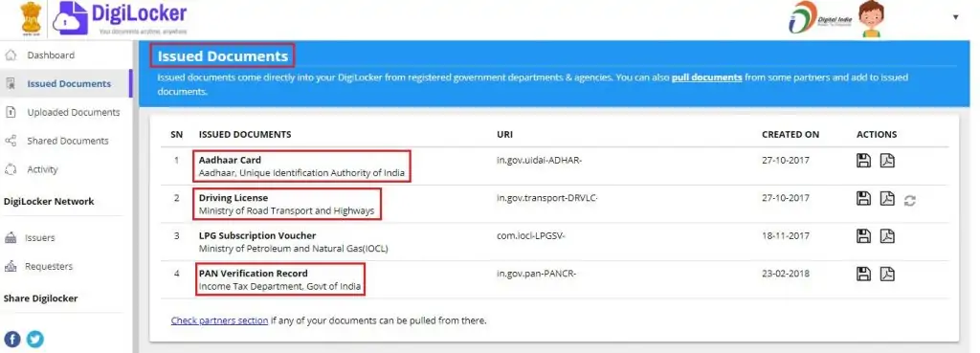Download Driving License as PDF
Screen dimensions: 980x353
(x=887, y=199)
